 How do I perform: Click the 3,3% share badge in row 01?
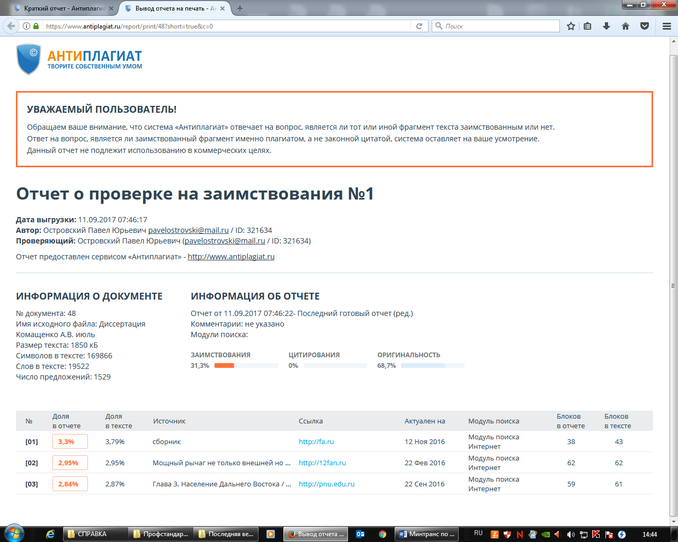coord(70,442)
